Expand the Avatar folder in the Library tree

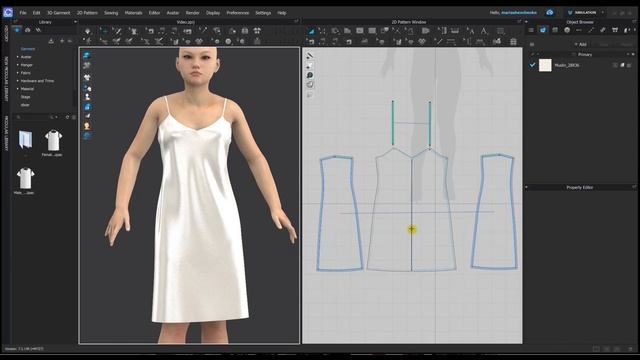(18, 57)
